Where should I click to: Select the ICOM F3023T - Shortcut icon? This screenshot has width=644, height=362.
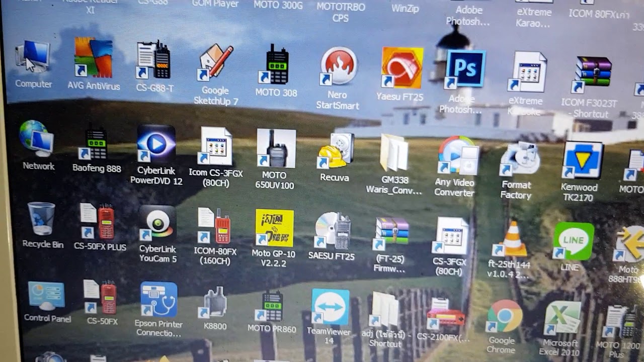point(592,75)
